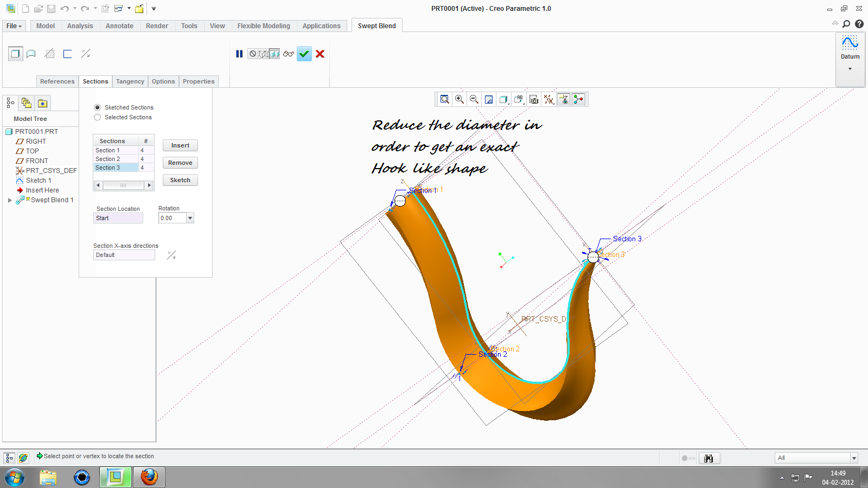Image resolution: width=868 pixels, height=488 pixels.
Task: Open the Options dashboard tab
Action: click(163, 81)
